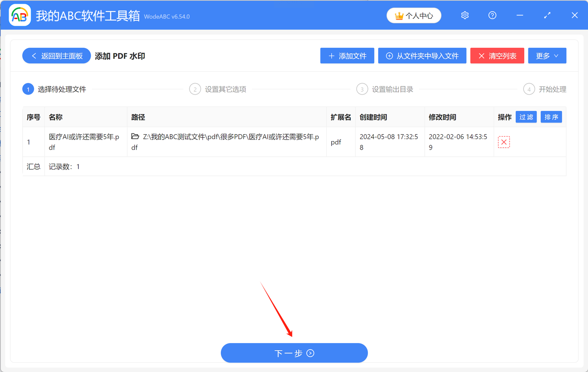Expand the 更多 dropdown
588x372 pixels.
[547, 56]
